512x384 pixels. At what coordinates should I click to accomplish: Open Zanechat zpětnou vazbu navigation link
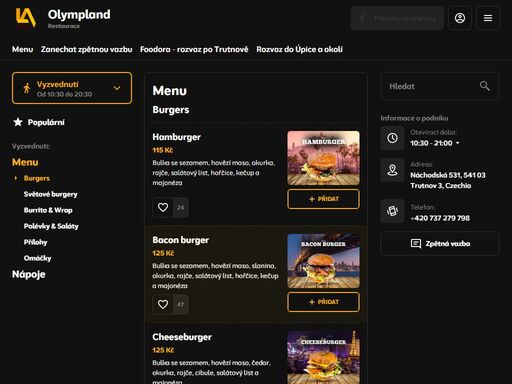click(x=86, y=49)
